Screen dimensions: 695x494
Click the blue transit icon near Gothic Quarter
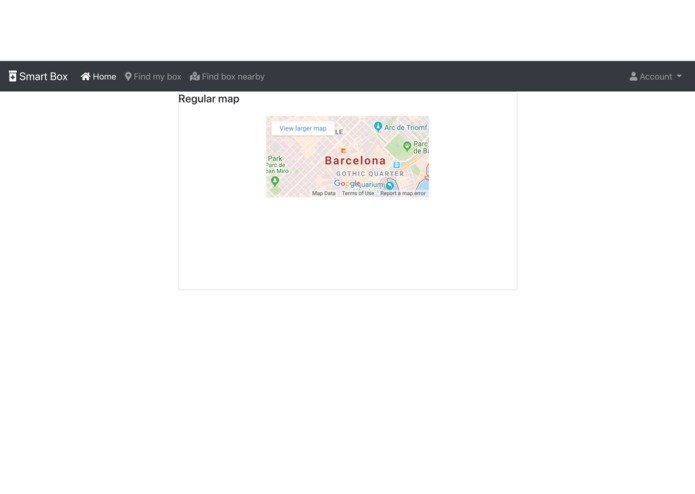pos(397,165)
